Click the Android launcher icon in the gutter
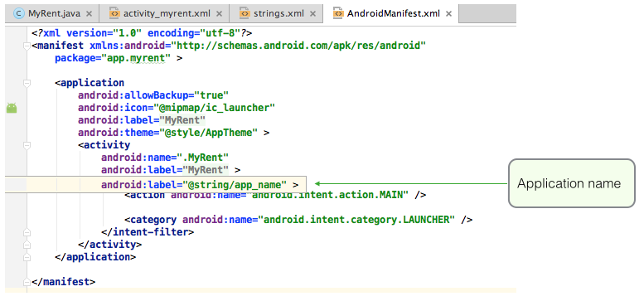Screen dimensions: 644x306 tap(12, 108)
